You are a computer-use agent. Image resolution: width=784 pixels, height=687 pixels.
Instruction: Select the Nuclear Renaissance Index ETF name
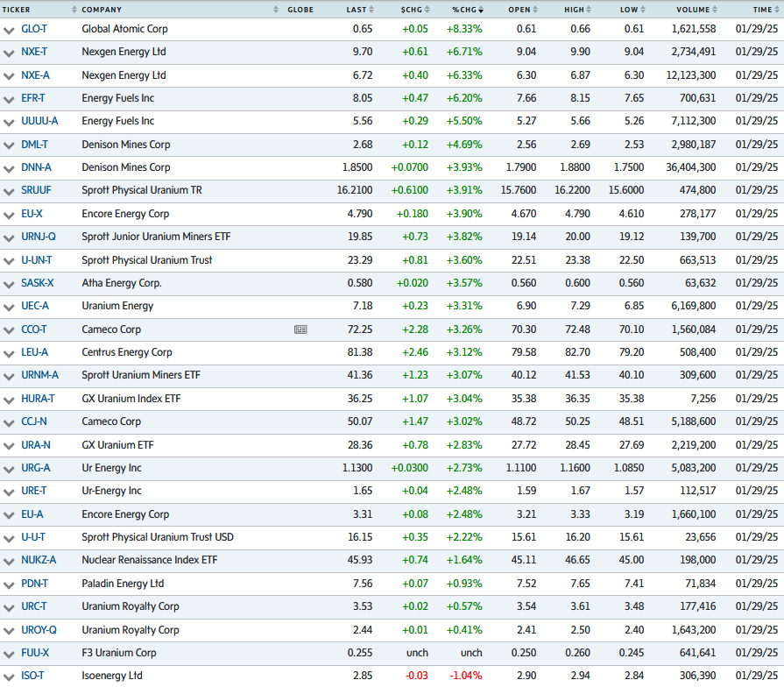pyautogui.click(x=150, y=560)
